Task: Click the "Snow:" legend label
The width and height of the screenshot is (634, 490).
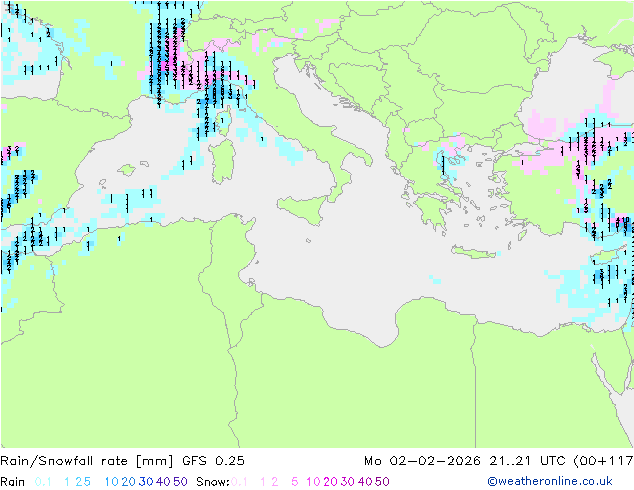Action: tap(213, 482)
